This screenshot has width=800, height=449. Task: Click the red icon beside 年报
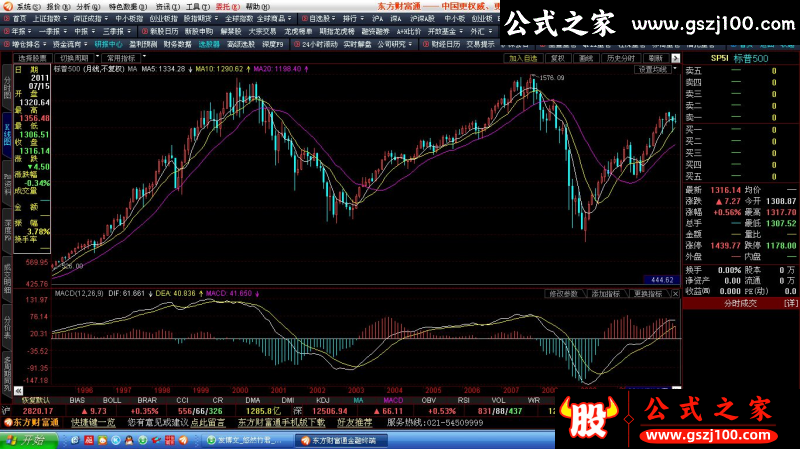point(7,31)
